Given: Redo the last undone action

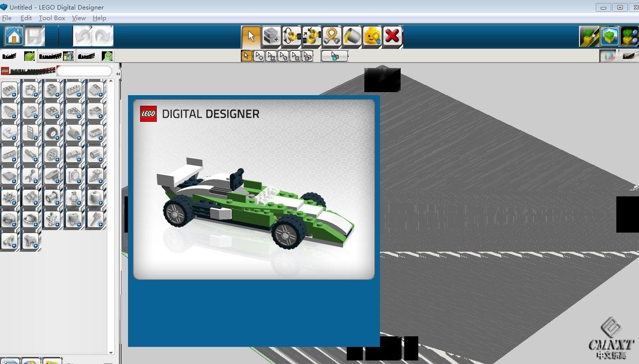Looking at the screenshot, I should click(x=103, y=36).
